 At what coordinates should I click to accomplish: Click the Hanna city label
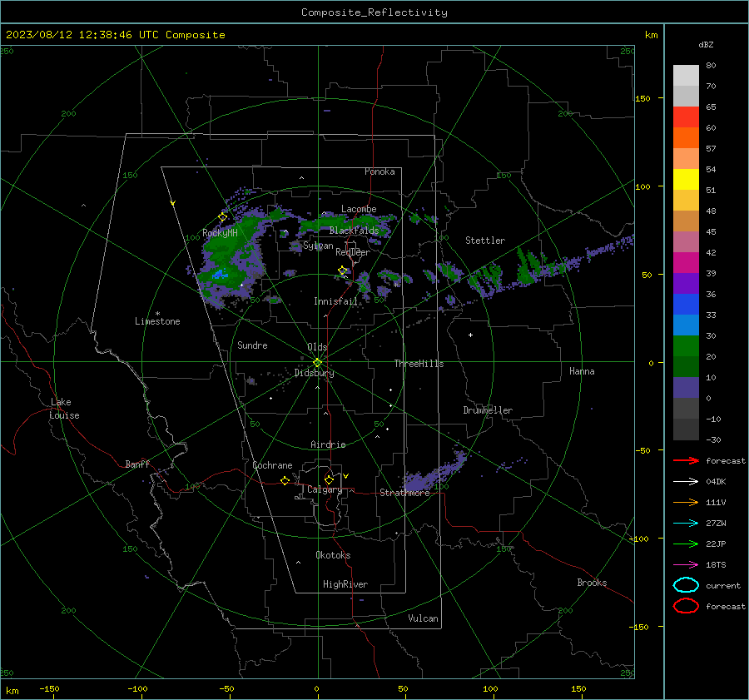(x=582, y=371)
